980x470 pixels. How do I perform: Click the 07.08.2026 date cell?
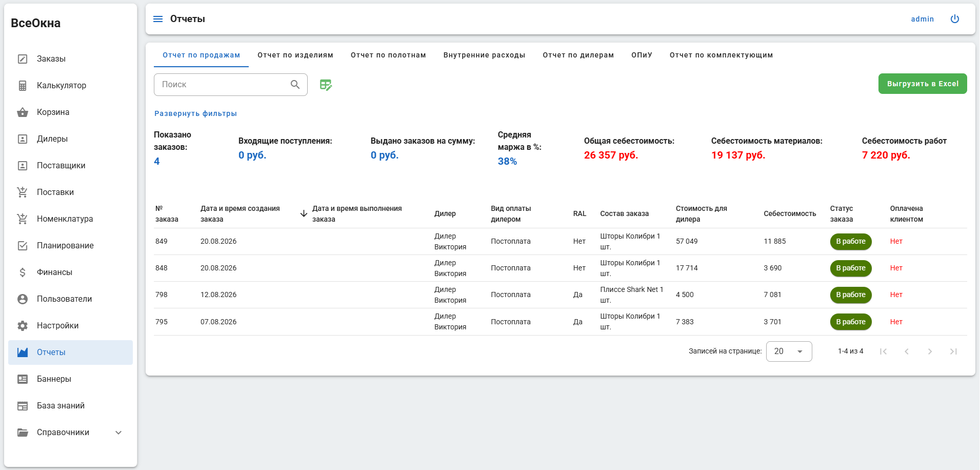coord(218,322)
